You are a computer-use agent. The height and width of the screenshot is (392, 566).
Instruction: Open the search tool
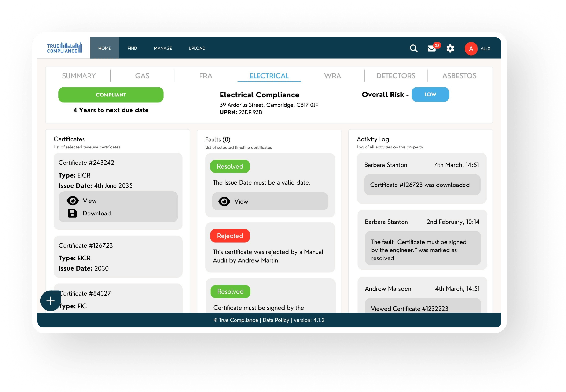414,48
